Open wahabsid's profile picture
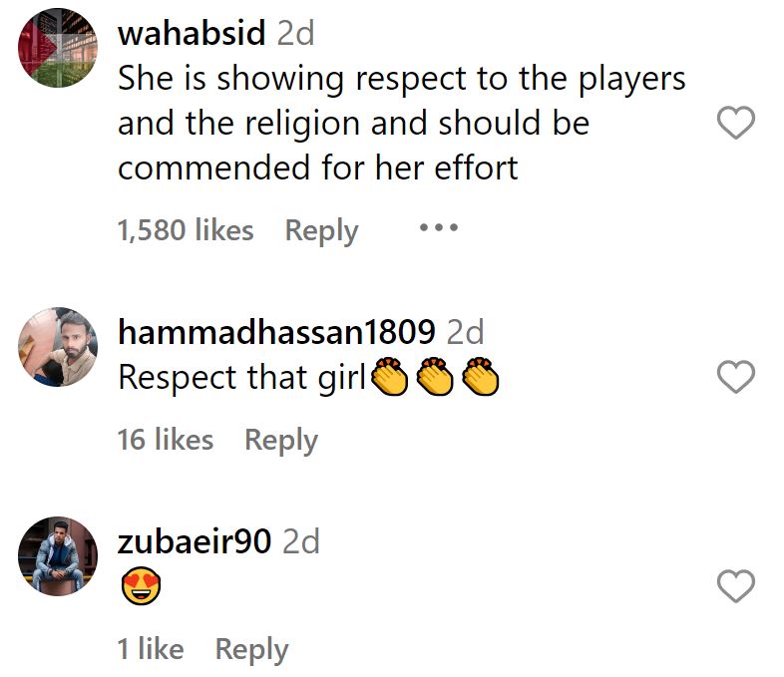Viewport: 784px width, 677px height. 58,48
